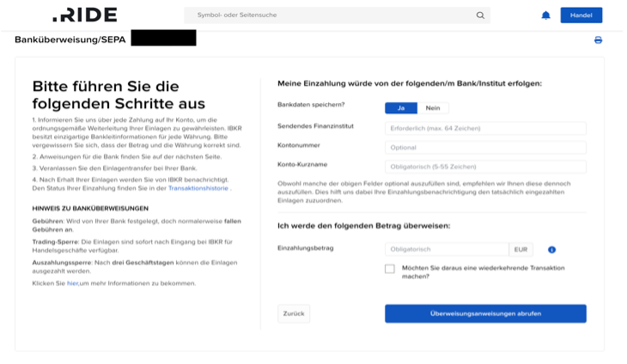Click the Einzahlungsbetrag amount field
This screenshot has width=627, height=364.
point(447,250)
